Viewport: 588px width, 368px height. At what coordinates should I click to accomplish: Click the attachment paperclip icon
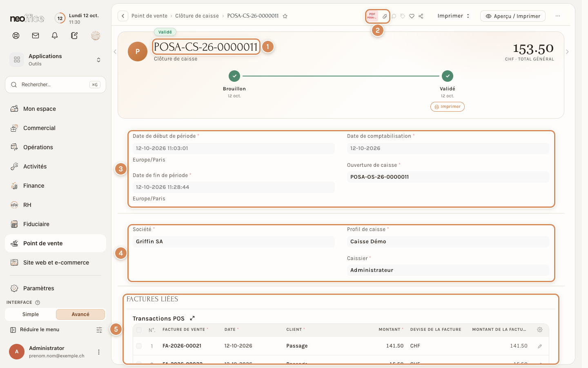385,16
